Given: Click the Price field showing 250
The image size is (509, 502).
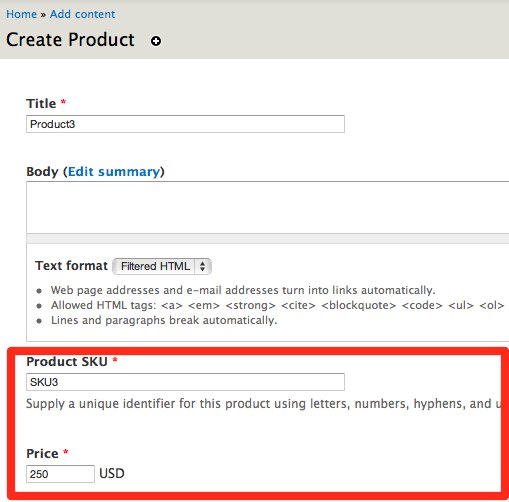Looking at the screenshot, I should [x=60, y=474].
